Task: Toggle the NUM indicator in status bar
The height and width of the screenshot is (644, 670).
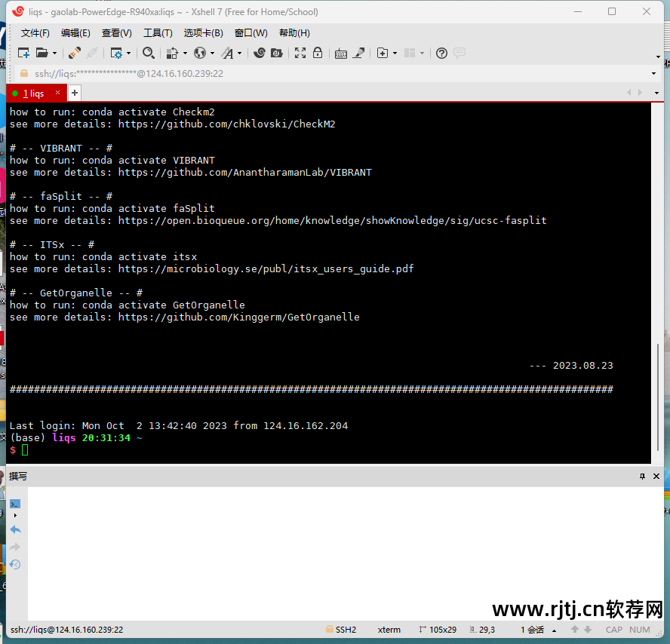Action: [639, 630]
